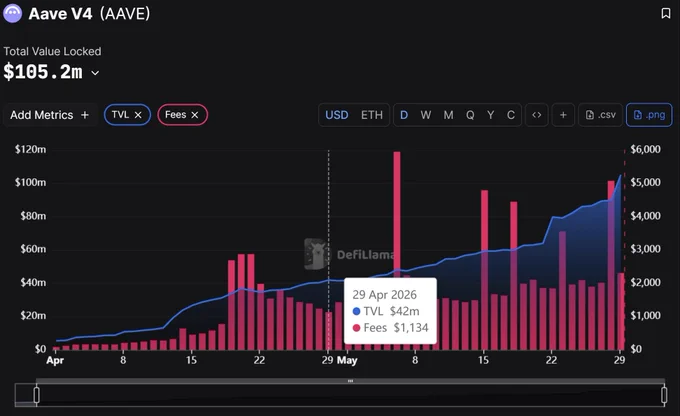
Task: Open the Add Metrics menu
Action: [x=49, y=115]
